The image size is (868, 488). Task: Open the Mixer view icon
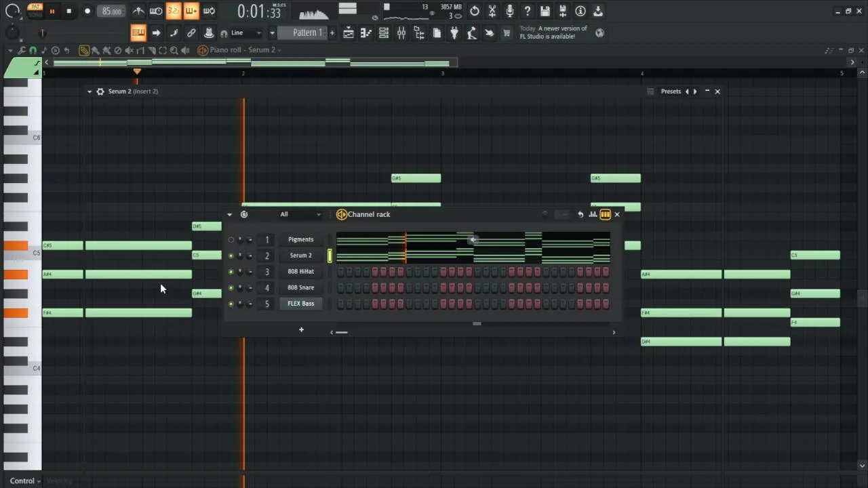(401, 33)
